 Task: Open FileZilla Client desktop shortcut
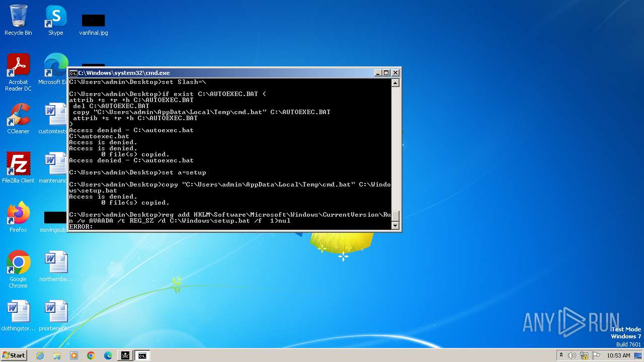[x=18, y=168]
